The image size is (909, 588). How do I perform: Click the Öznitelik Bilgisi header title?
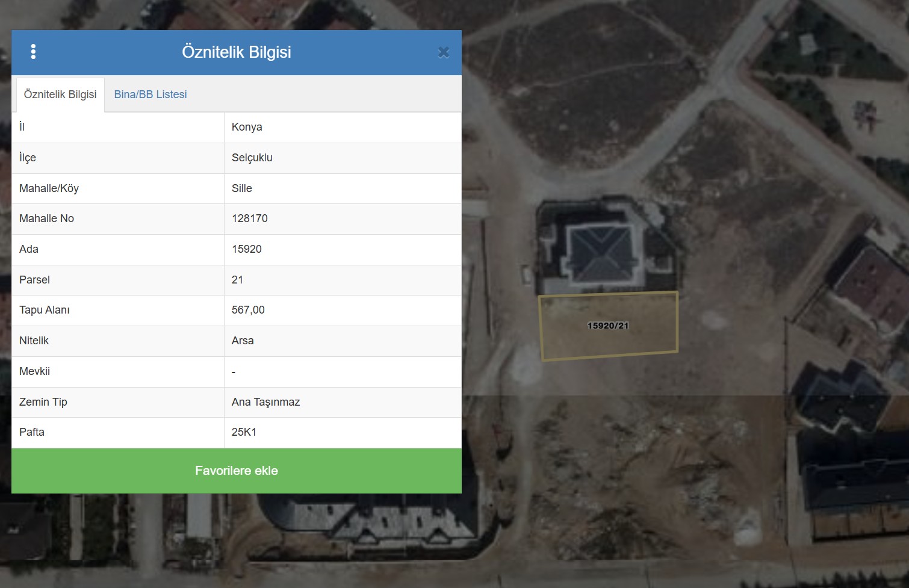pos(237,52)
